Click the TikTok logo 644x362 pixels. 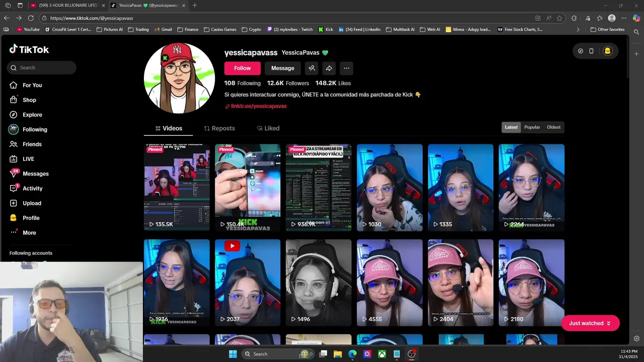coord(29,49)
